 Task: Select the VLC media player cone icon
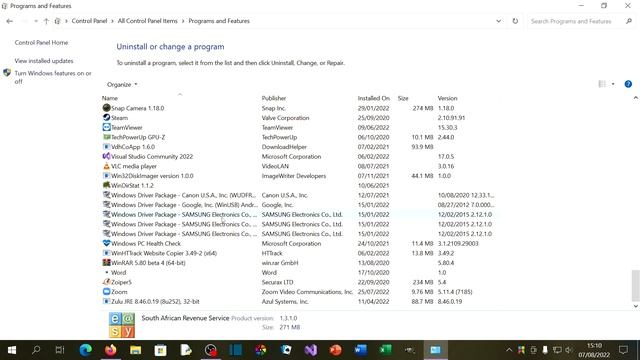(x=107, y=166)
